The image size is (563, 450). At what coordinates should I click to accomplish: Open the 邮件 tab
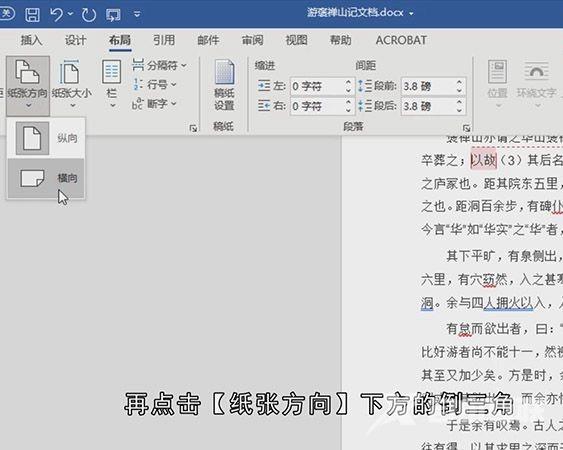208,40
